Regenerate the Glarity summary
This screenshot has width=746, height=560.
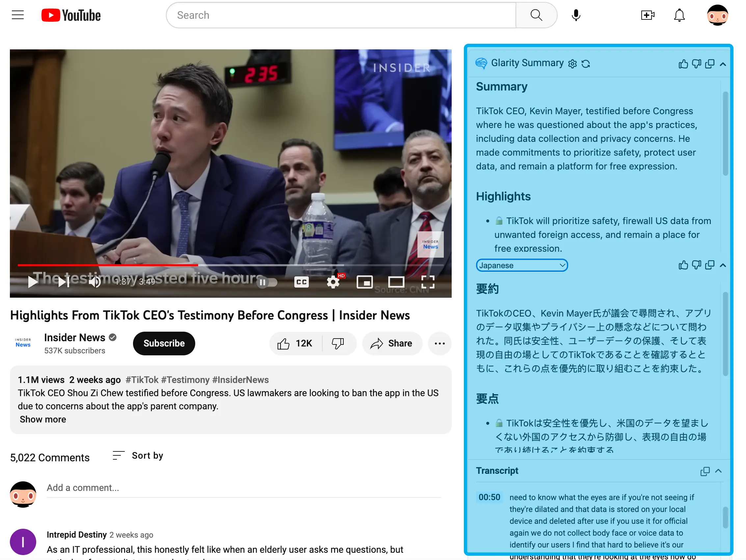tap(586, 64)
